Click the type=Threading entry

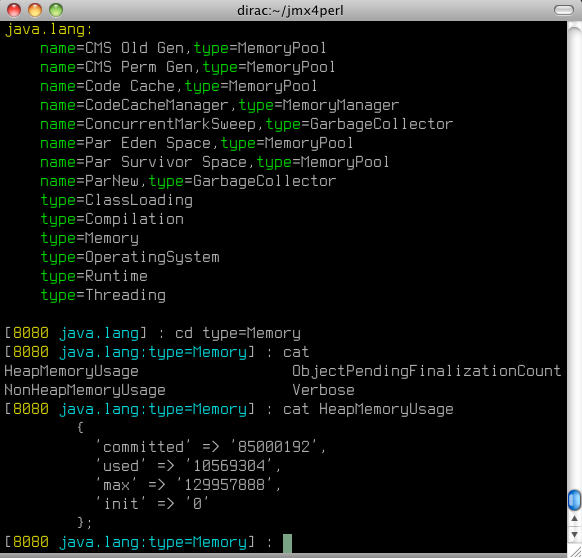(103, 295)
